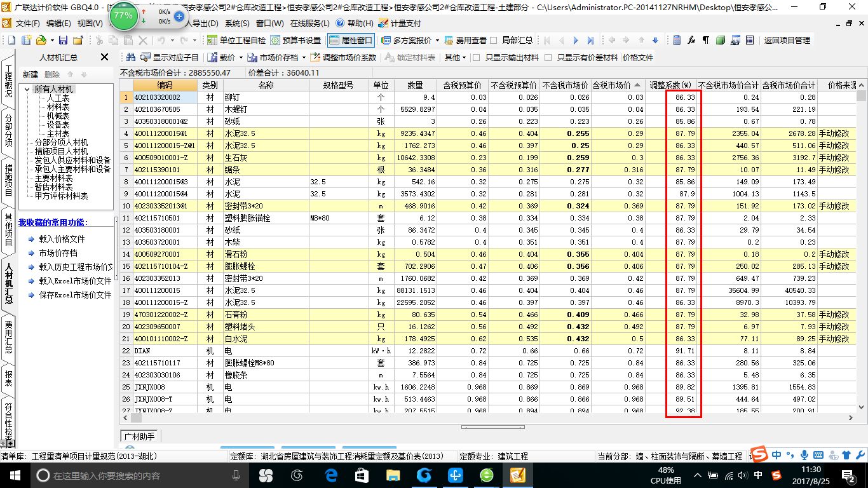The image size is (868, 488).
Task: Open 单位工程自检 self-check tool
Action: point(237,40)
